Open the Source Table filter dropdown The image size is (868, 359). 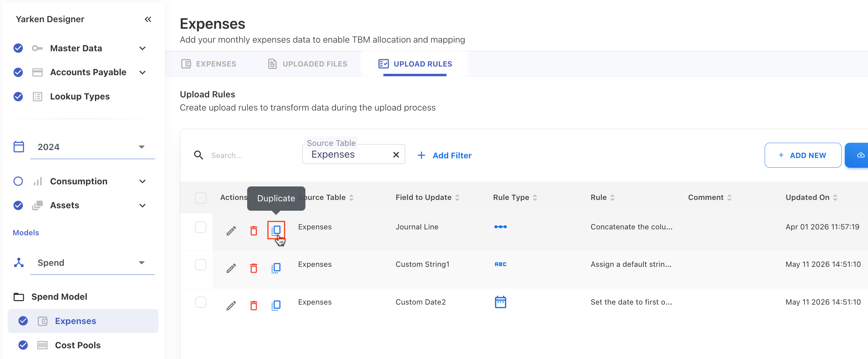point(354,154)
